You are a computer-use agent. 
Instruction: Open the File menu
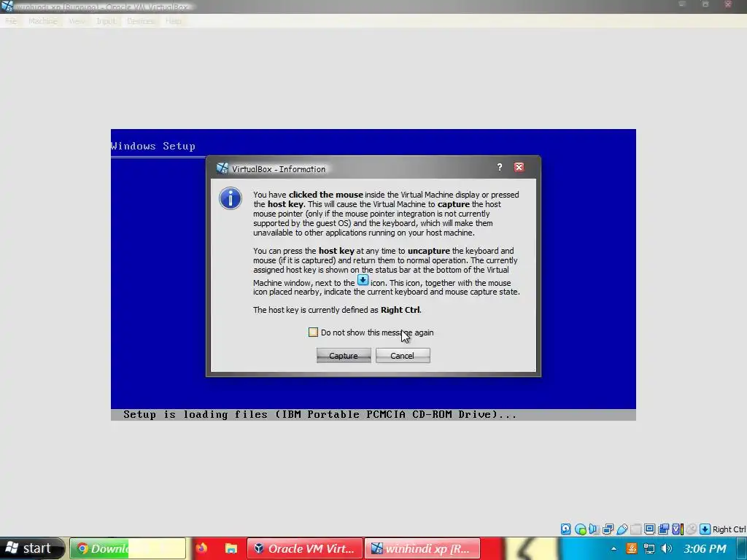click(10, 21)
